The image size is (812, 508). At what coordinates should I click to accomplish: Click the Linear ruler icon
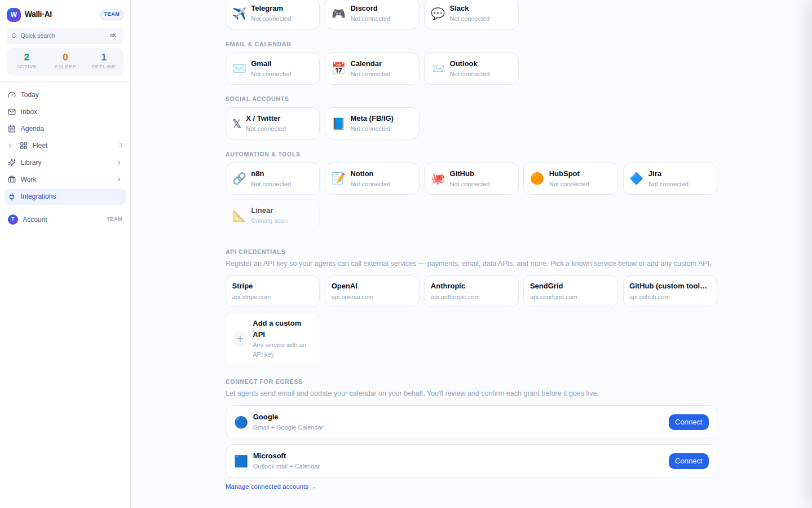click(x=239, y=216)
